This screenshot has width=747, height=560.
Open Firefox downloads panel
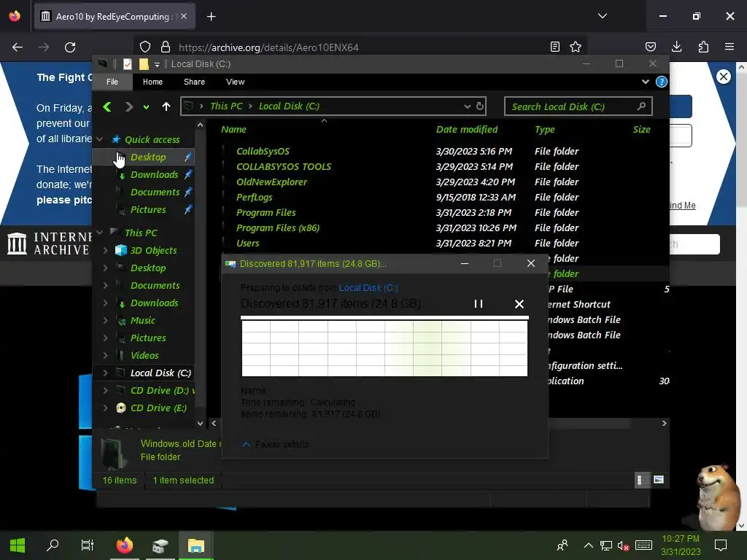[x=676, y=47]
